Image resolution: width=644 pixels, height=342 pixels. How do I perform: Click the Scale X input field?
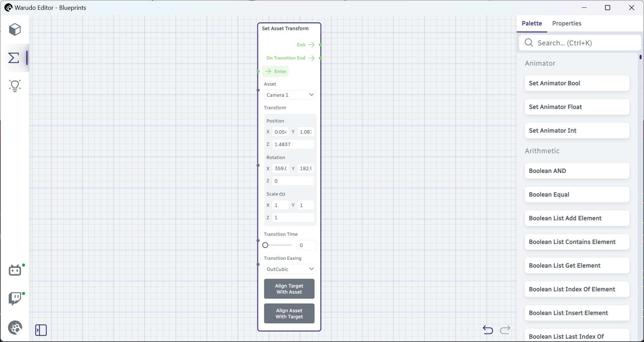[x=281, y=205]
